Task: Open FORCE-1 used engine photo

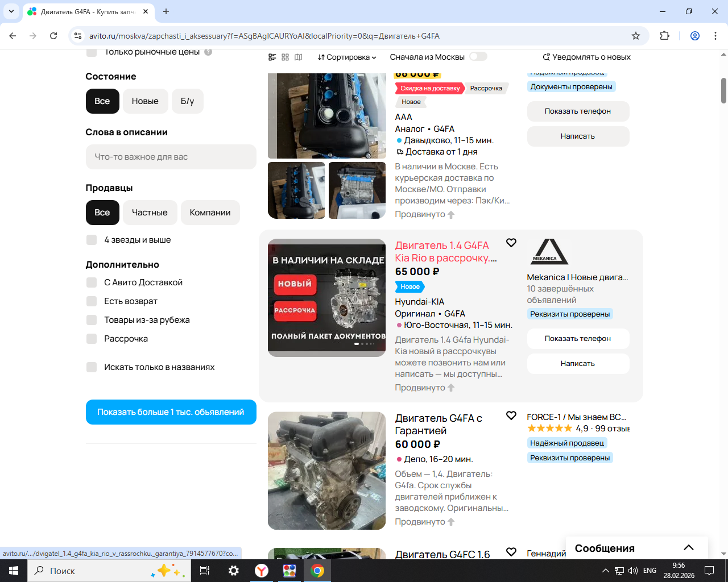Action: pos(327,471)
